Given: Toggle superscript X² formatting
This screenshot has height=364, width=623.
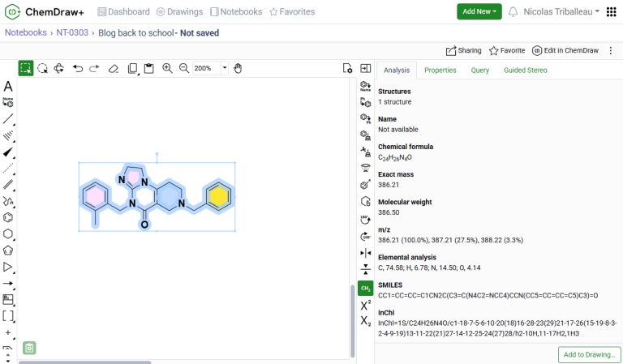Looking at the screenshot, I should click(x=365, y=305).
